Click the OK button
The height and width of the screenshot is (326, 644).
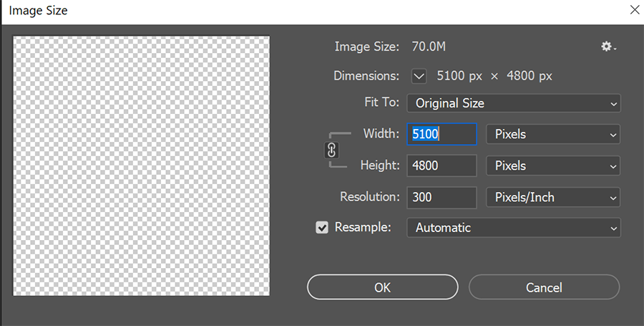coord(382,287)
